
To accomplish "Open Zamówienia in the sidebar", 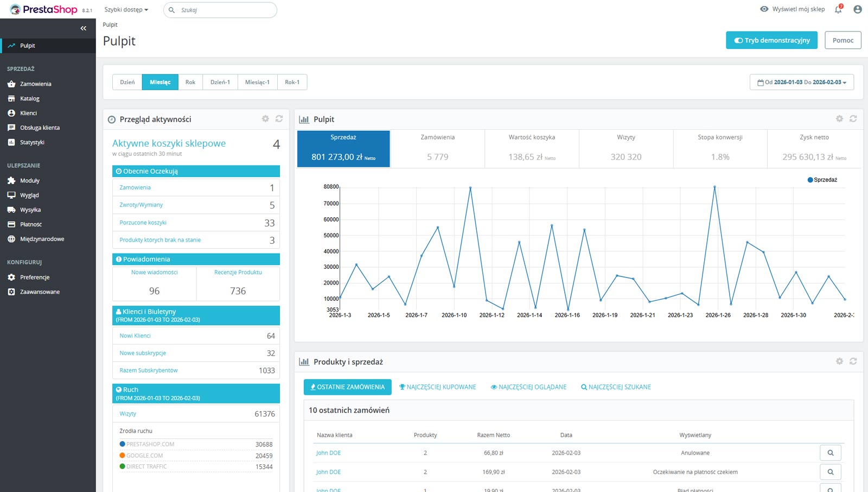I will [x=36, y=84].
